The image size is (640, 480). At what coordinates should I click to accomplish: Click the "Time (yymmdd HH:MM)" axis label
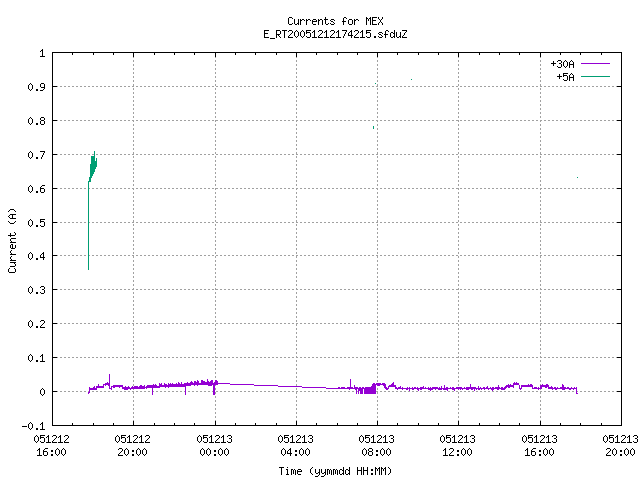pos(335,471)
